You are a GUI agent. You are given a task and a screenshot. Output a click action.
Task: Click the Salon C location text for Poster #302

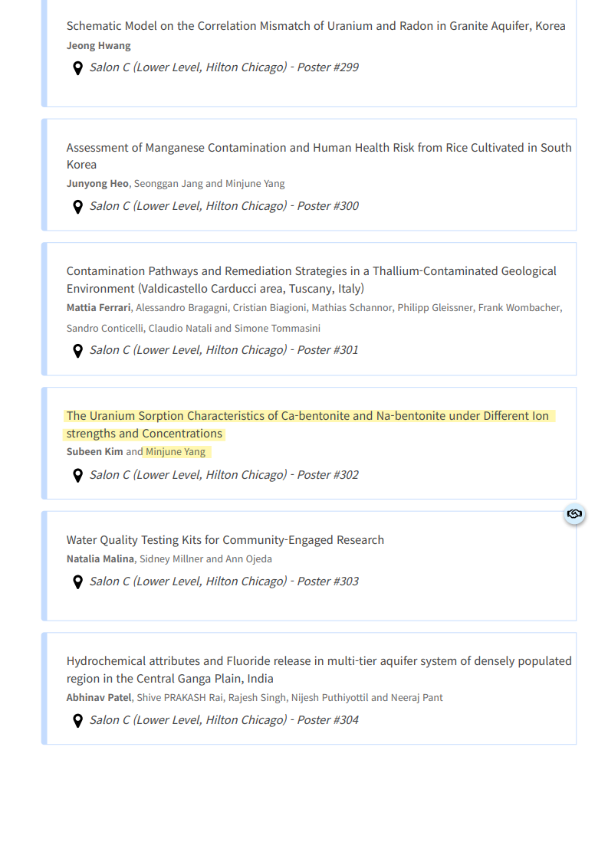coord(224,475)
